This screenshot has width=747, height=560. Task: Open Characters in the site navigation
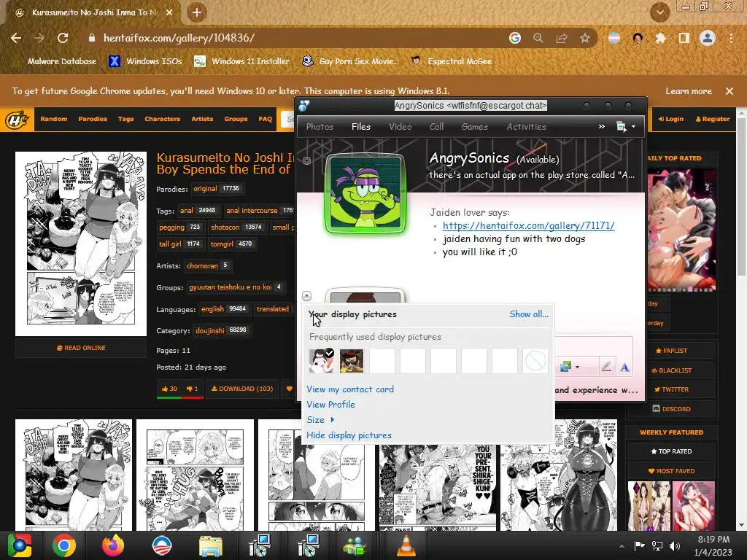click(163, 119)
